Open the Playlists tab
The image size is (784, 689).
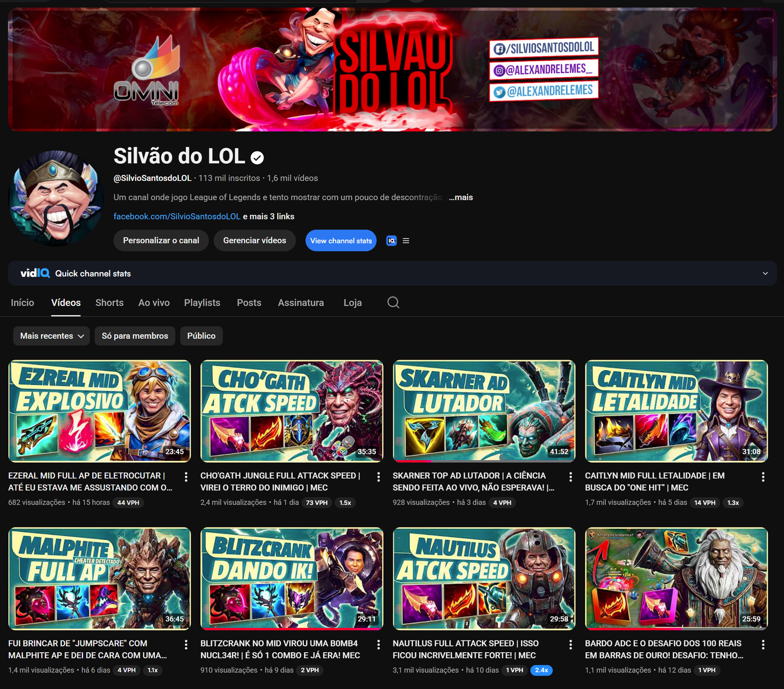coord(202,303)
